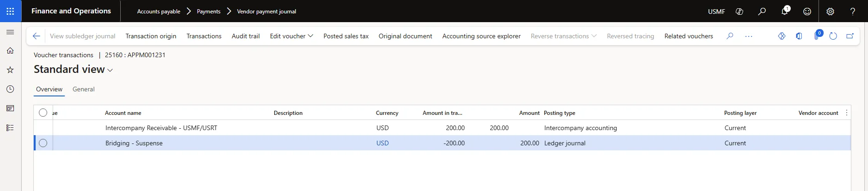Select the Bridging - Suspense row circle
Image resolution: width=868 pixels, height=191 pixels.
43,143
